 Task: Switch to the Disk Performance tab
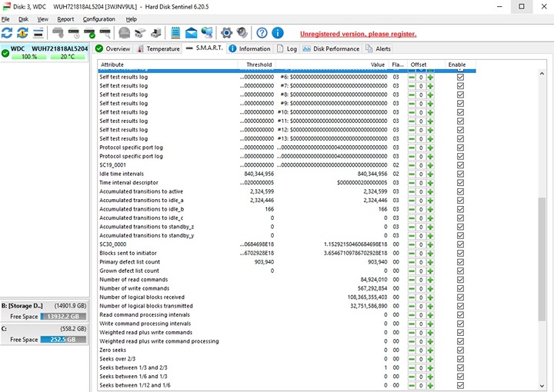click(x=331, y=48)
